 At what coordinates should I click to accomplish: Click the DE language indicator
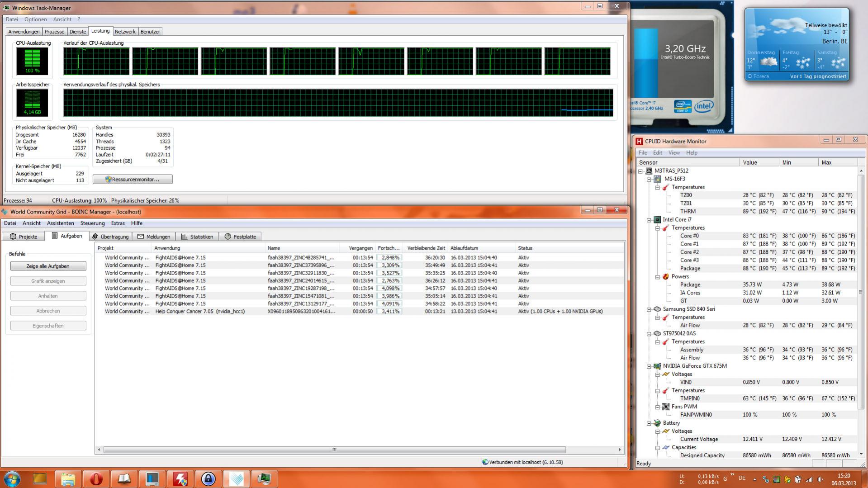(742, 478)
